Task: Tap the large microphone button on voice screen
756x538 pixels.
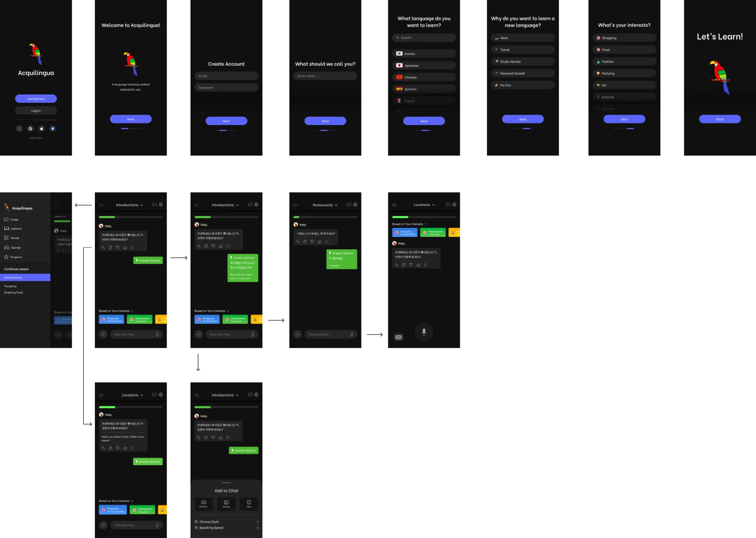Action: coord(424,332)
